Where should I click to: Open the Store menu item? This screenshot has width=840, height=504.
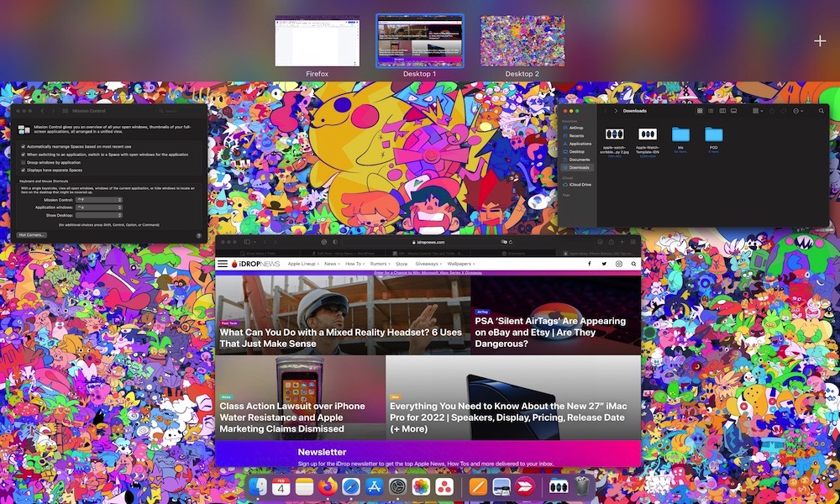tap(402, 264)
